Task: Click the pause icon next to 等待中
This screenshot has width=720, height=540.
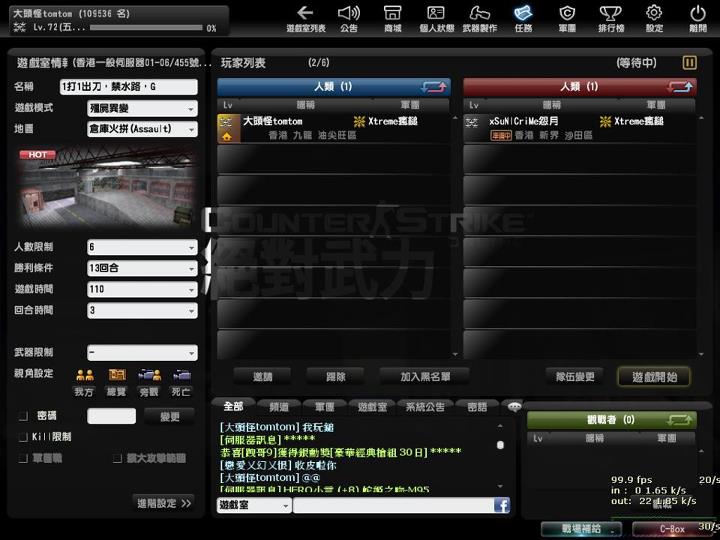Action: coord(689,62)
